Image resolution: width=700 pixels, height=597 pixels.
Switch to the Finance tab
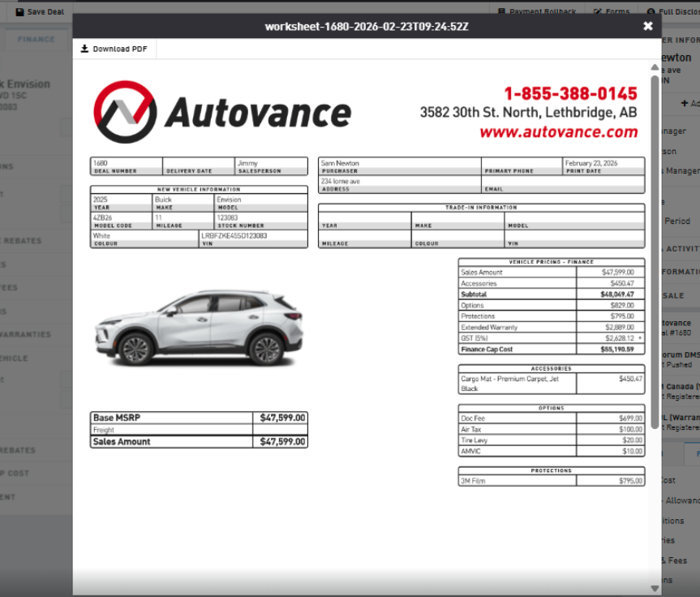37,39
